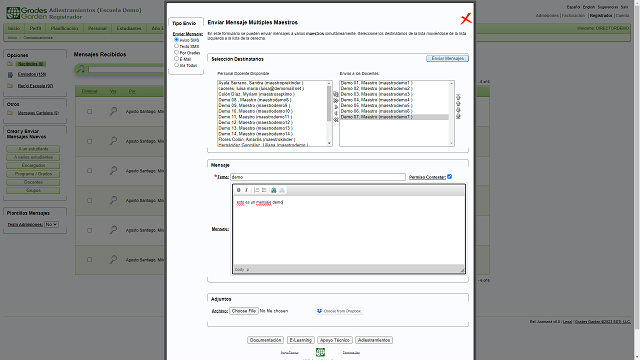Open the Personal menu in the background navigation bar
This screenshot has width=640, height=360.
(x=97, y=29)
